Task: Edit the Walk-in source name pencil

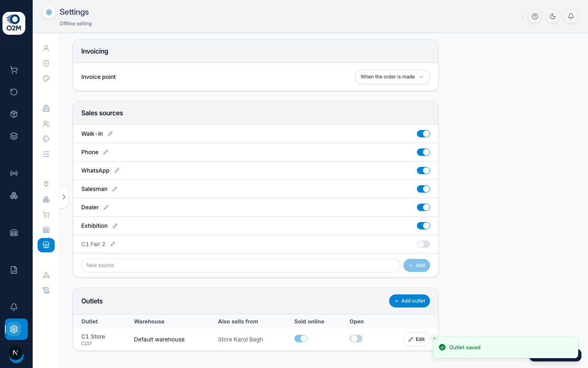Action: coord(110,134)
